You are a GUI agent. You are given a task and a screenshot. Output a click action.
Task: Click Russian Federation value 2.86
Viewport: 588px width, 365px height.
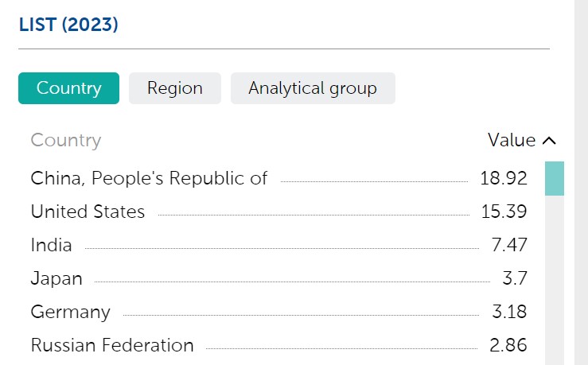click(x=508, y=345)
